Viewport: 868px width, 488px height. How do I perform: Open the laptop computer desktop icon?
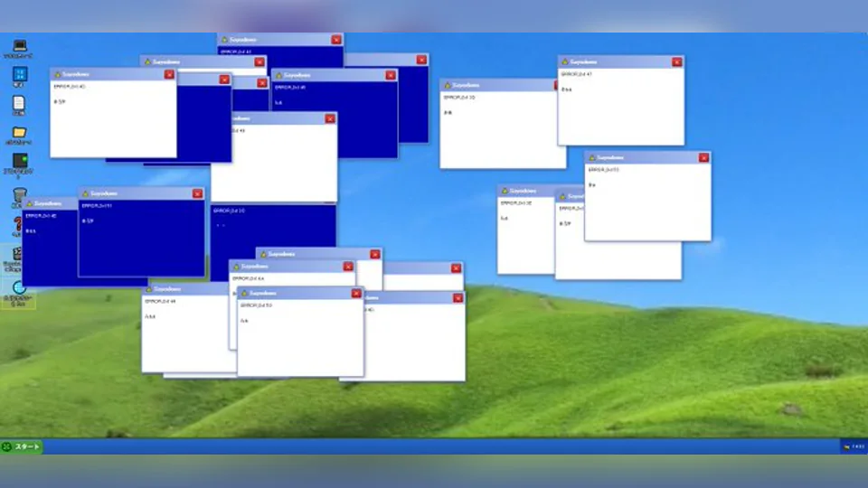[20, 45]
